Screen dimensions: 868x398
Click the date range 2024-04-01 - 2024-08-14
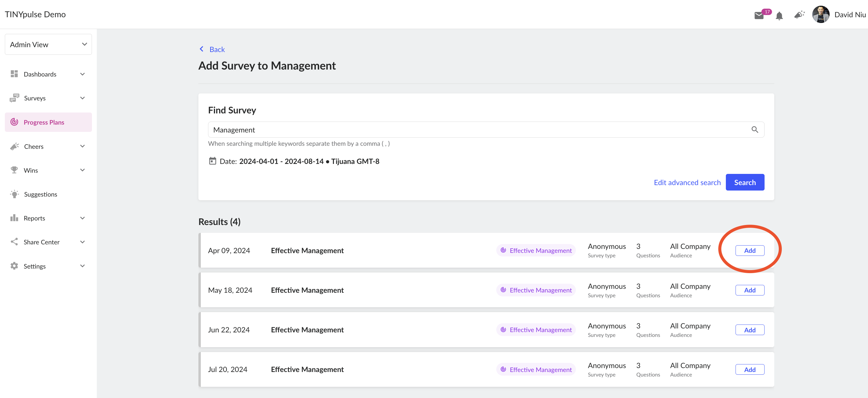coord(281,161)
